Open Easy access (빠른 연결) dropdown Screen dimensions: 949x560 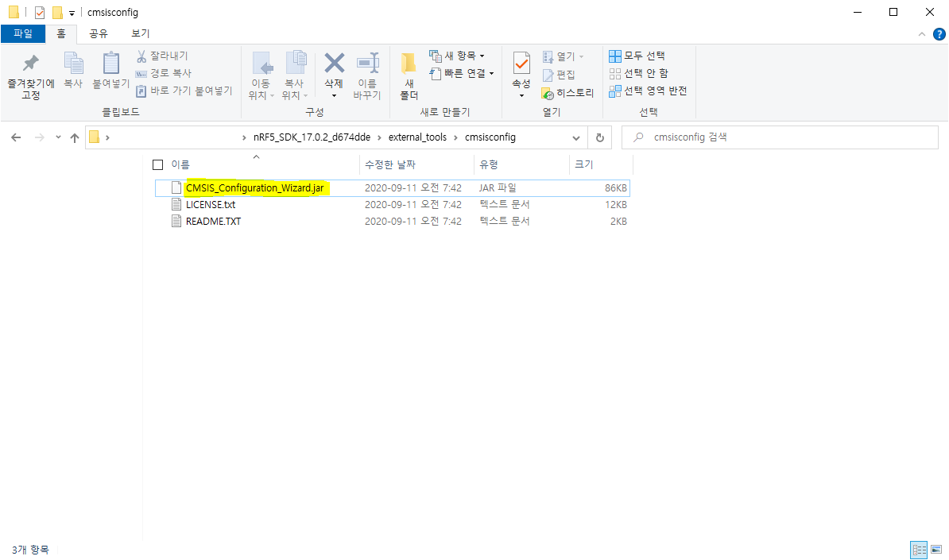(461, 73)
